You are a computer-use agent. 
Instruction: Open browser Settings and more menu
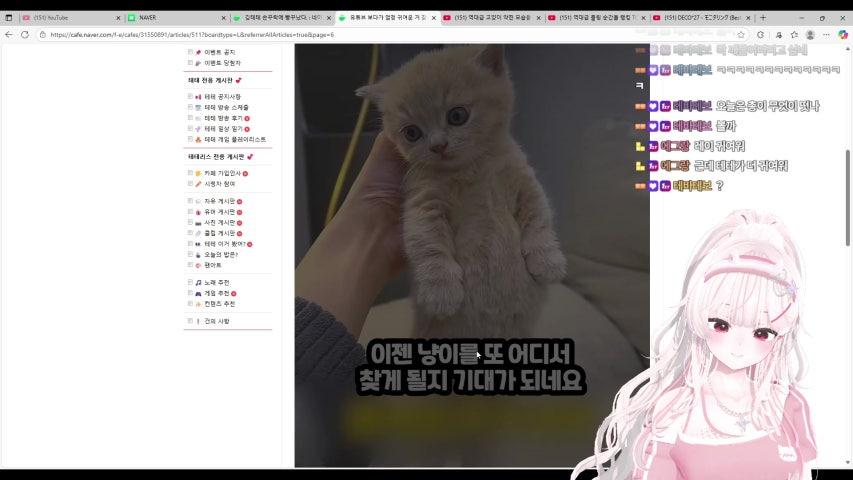[826, 34]
